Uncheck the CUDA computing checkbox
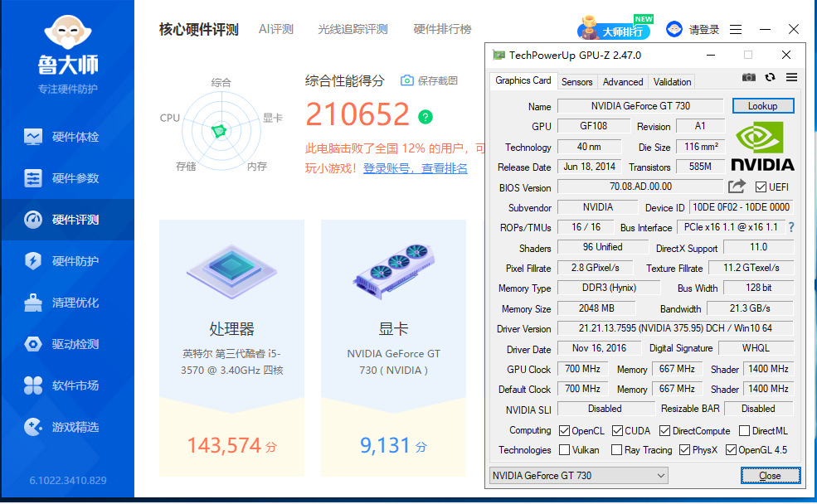Image resolution: width=817 pixels, height=504 pixels. point(615,430)
